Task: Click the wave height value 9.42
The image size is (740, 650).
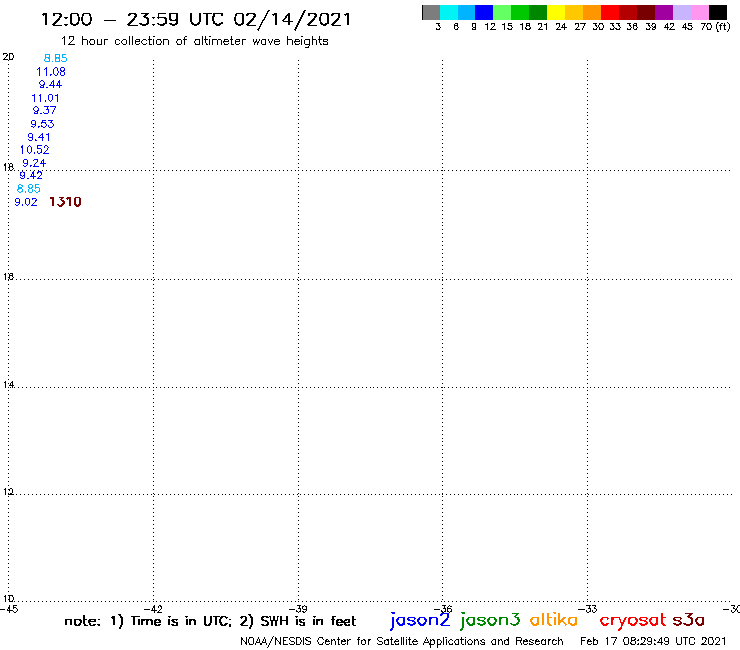Action: point(31,176)
